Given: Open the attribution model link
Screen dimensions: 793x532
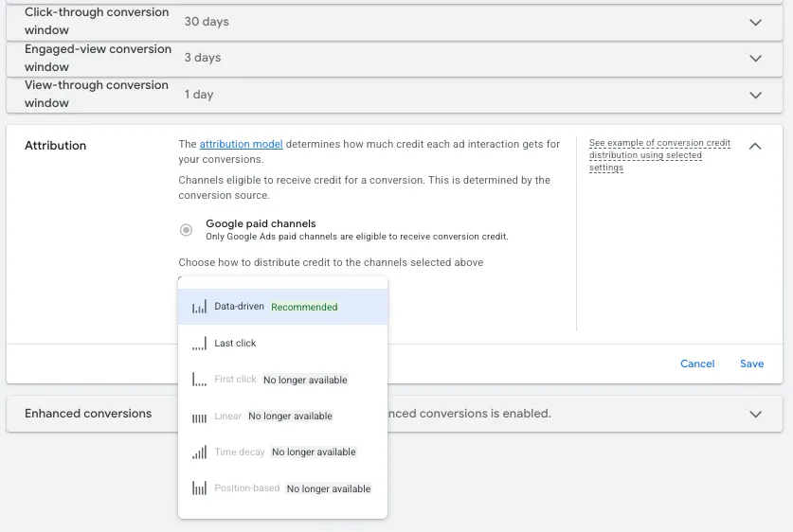Looking at the screenshot, I should point(242,144).
